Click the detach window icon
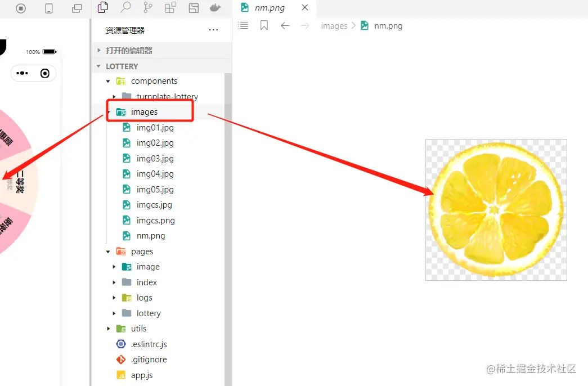The image size is (588, 386). tap(77, 8)
